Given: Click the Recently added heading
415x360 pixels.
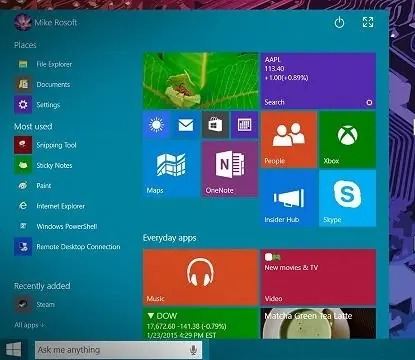Looking at the screenshot, I should [x=42, y=286].
